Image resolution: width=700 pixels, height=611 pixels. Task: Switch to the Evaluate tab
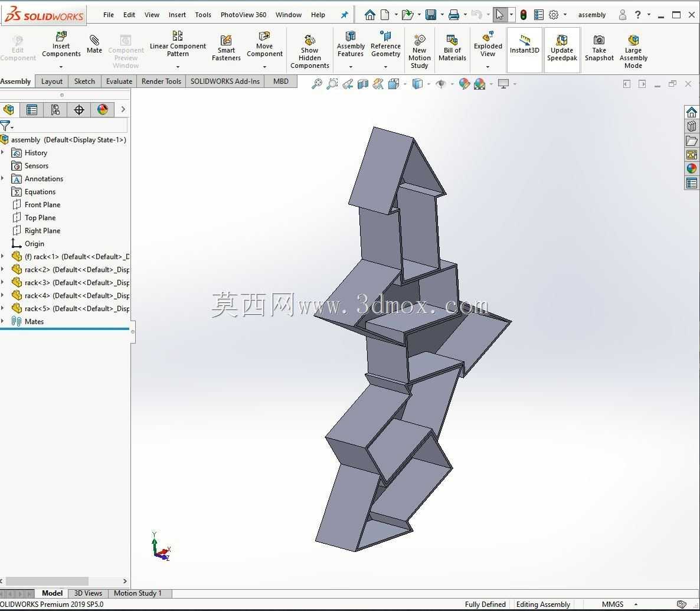point(119,81)
